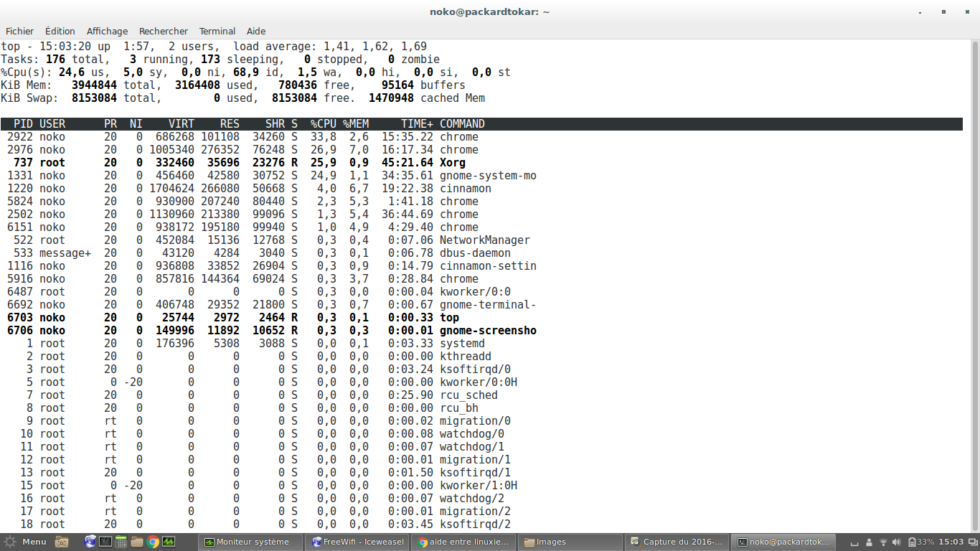Open the system monitor panel launcher icon
The height and width of the screenshot is (551, 980).
(x=169, y=542)
